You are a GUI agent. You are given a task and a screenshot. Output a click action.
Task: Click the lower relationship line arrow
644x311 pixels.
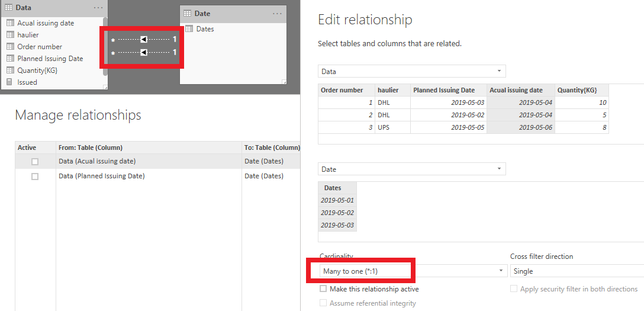(143, 52)
